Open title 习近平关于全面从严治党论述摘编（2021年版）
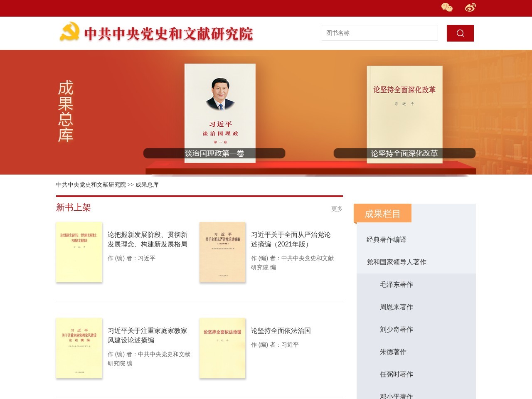This screenshot has height=399, width=532. (291, 239)
